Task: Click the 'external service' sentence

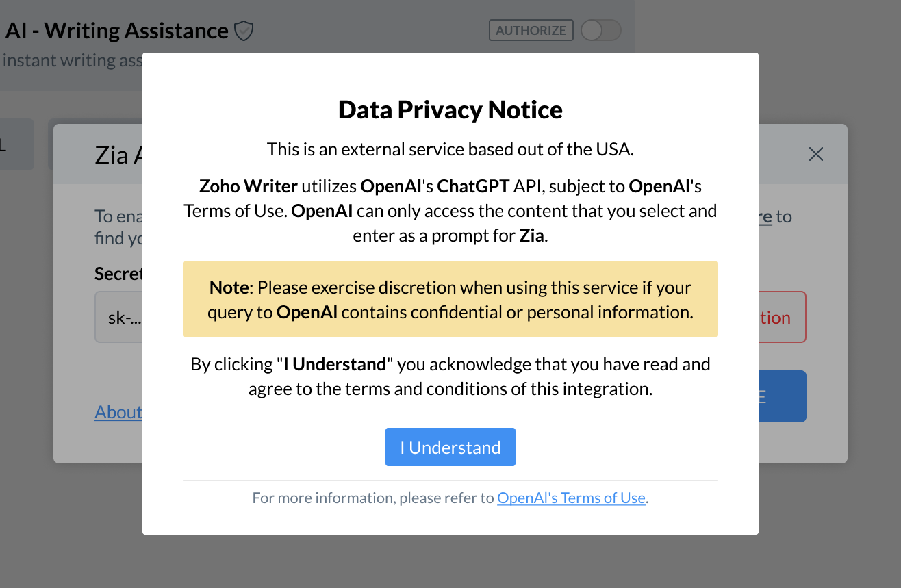Action: click(450, 149)
